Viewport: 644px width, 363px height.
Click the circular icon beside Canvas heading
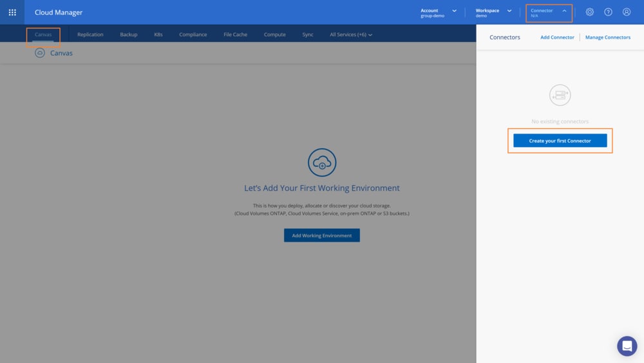pyautogui.click(x=40, y=53)
